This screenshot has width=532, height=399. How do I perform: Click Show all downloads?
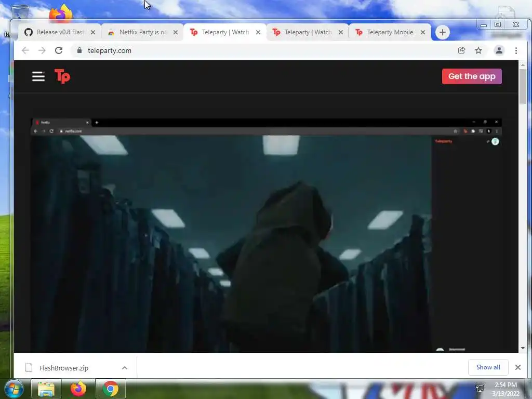tap(488, 367)
